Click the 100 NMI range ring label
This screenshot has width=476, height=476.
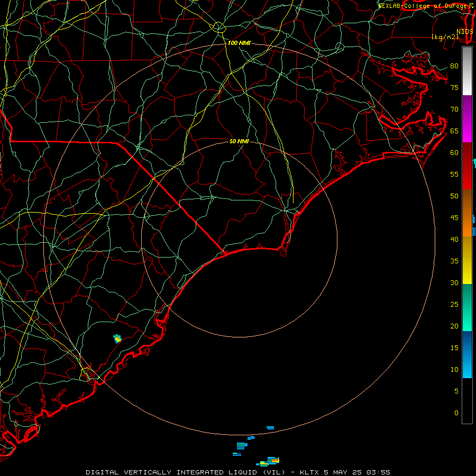coord(239,43)
